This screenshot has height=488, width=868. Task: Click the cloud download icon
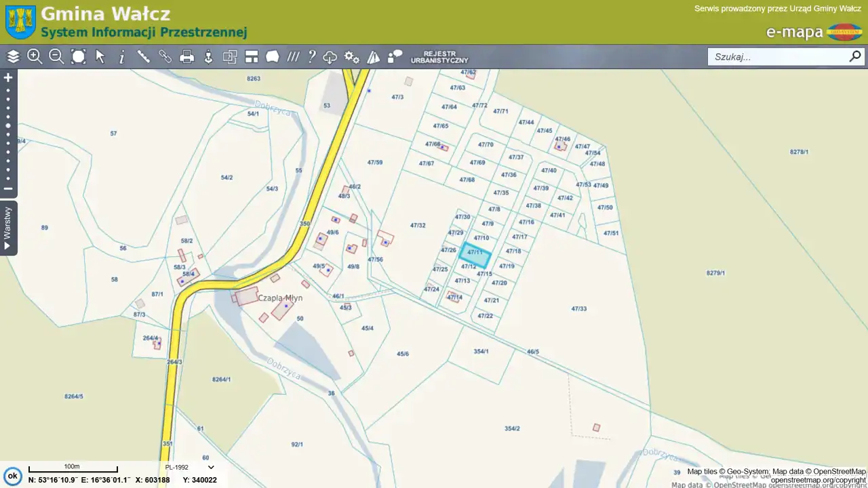click(330, 57)
